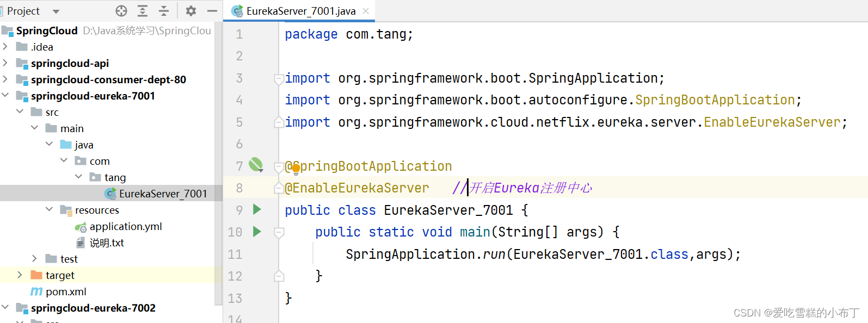This screenshot has height=323, width=868.
Task: Select the EurekaServer_7001.java editor tab
Action: 300,11
